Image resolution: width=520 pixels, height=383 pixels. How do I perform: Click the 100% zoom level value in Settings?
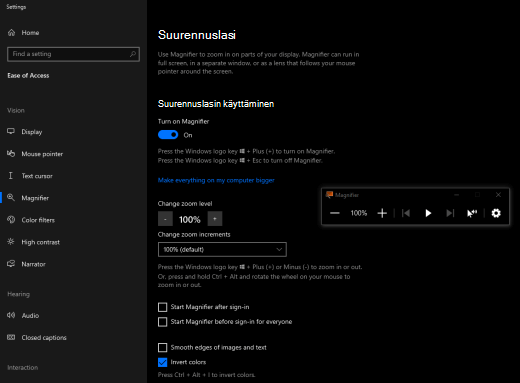pos(190,219)
